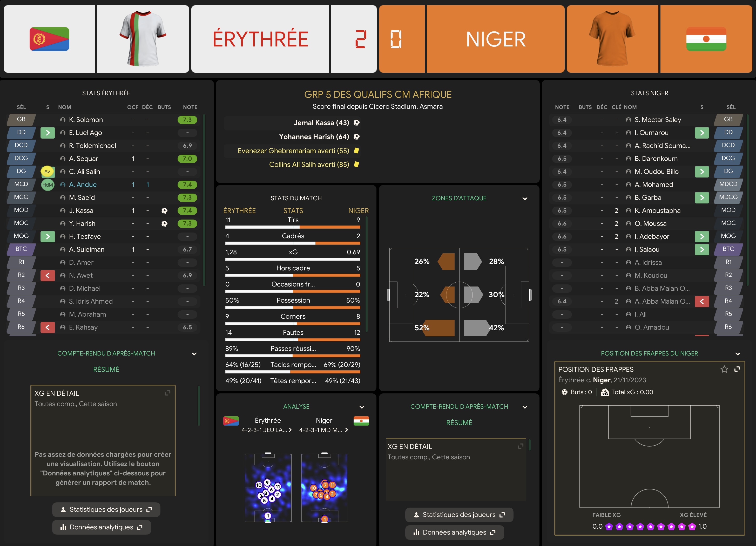The width and height of the screenshot is (756, 546).
Task: Click substitution arrow beside M. Oudou Billo
Action: [x=702, y=172]
